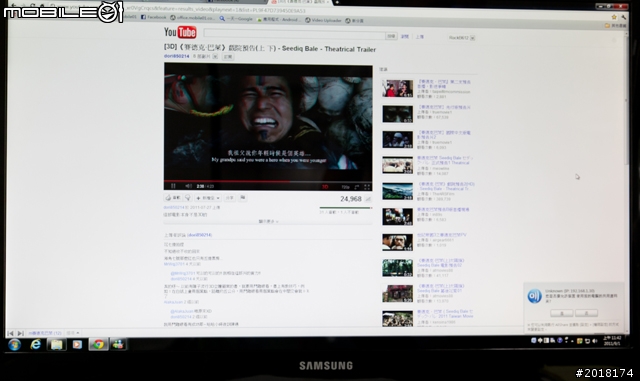This screenshot has height=381, width=640.
Task: Open the Windows Start button
Action: click(x=15, y=345)
